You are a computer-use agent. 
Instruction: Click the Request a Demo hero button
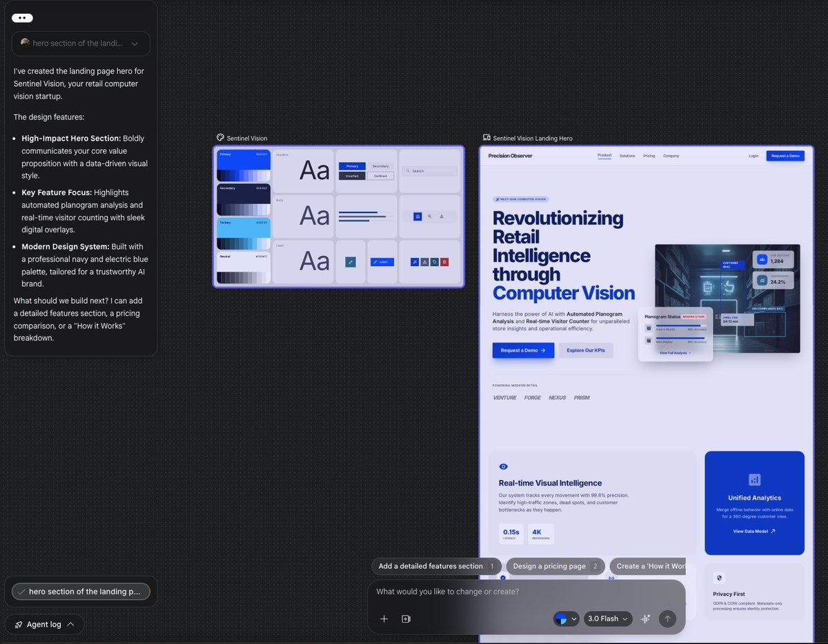click(x=522, y=350)
